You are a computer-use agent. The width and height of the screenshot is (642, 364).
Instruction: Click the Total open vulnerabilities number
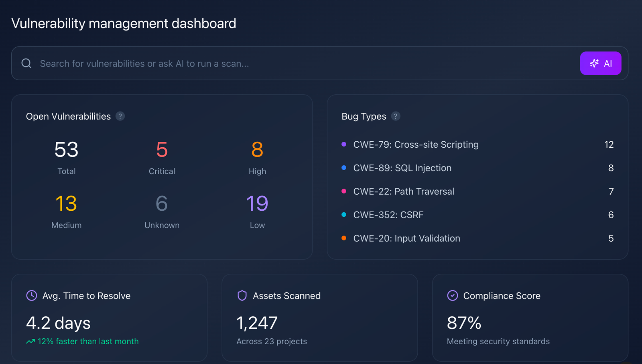coord(66,150)
